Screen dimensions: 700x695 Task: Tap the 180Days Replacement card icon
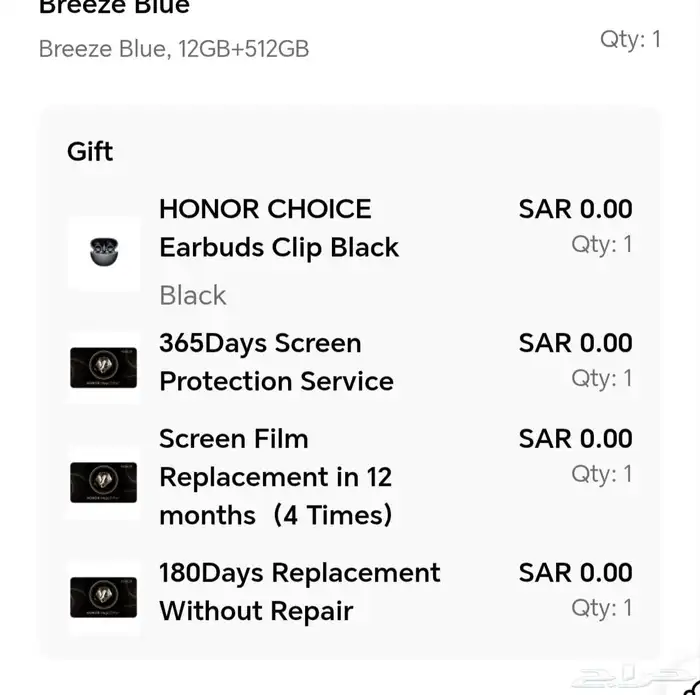[x=104, y=597]
